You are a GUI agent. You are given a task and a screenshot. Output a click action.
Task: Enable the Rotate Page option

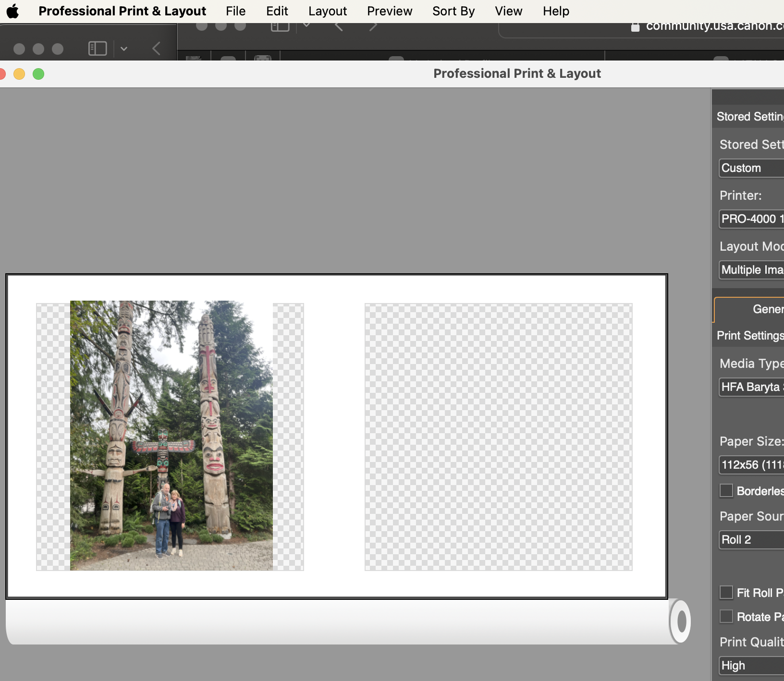[727, 616]
